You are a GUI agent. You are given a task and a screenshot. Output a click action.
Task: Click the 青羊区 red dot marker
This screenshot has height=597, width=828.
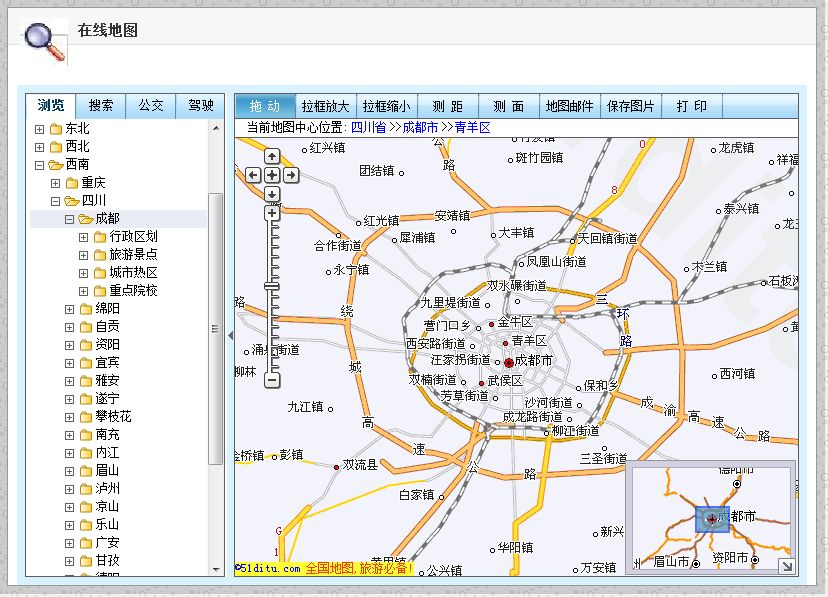click(505, 343)
